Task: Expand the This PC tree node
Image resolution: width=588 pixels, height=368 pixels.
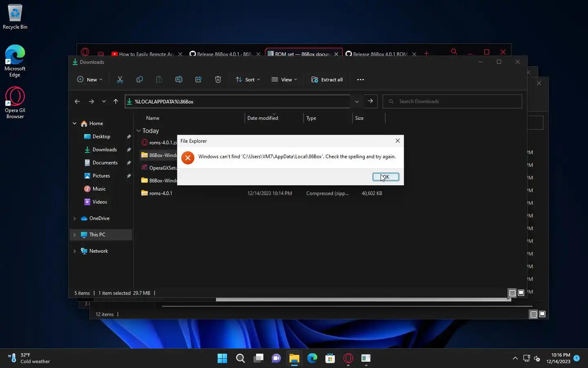Action: (x=75, y=235)
